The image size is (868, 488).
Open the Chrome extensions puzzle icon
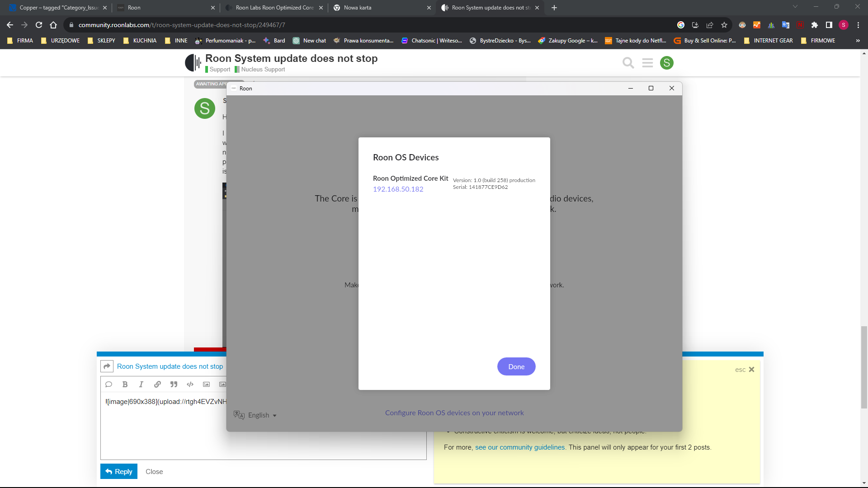click(815, 25)
